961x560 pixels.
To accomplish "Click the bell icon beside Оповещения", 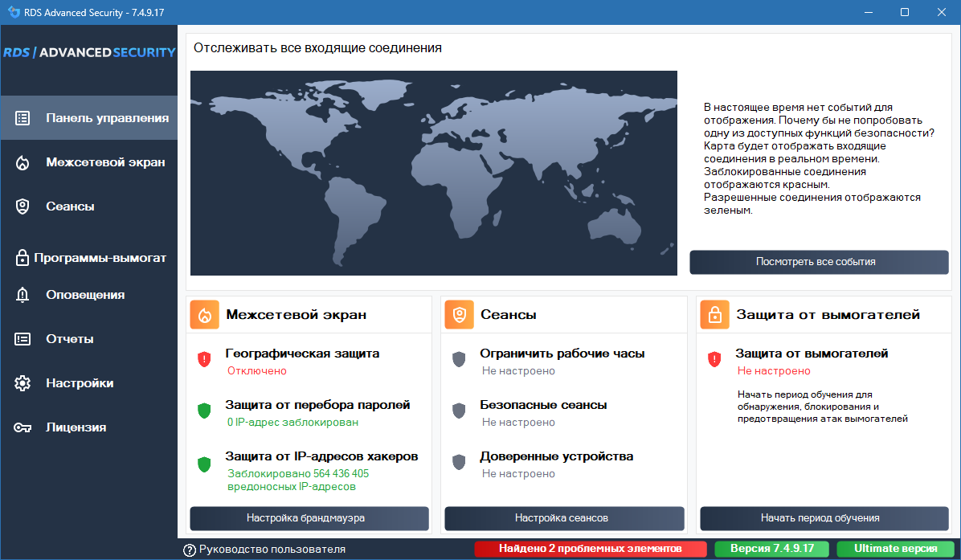I will click(22, 295).
